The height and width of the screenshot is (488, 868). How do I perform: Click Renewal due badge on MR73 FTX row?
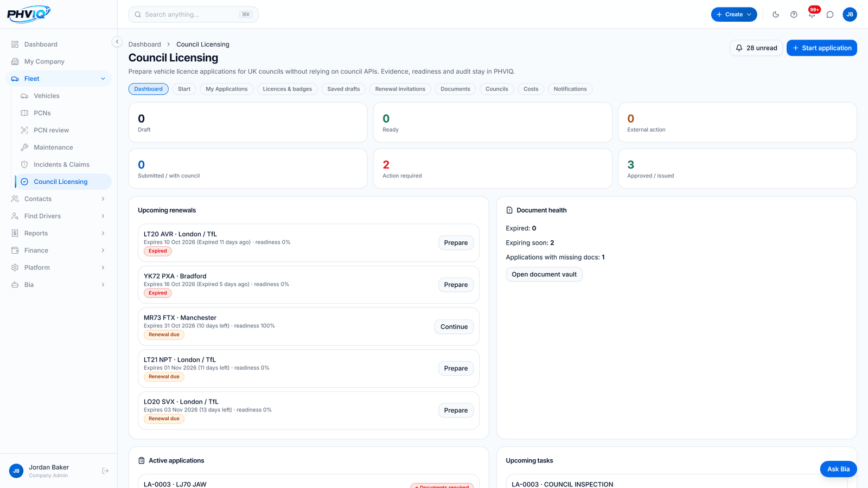[164, 335]
